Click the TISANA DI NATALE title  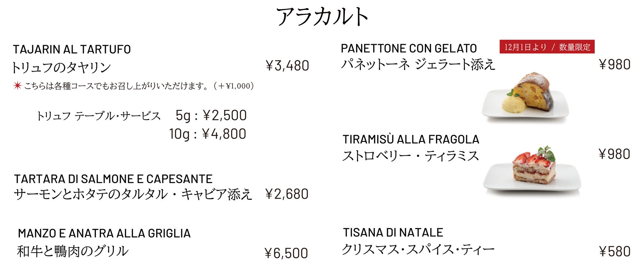coord(393,233)
